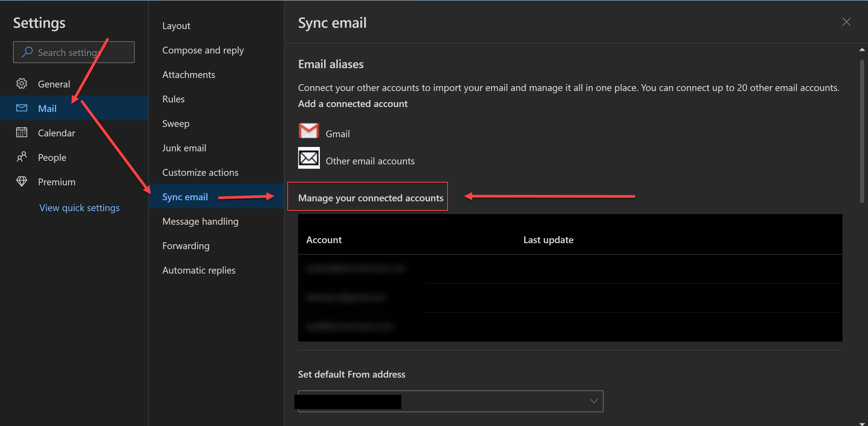The height and width of the screenshot is (426, 868).
Task: Open Rules settings
Action: click(173, 99)
